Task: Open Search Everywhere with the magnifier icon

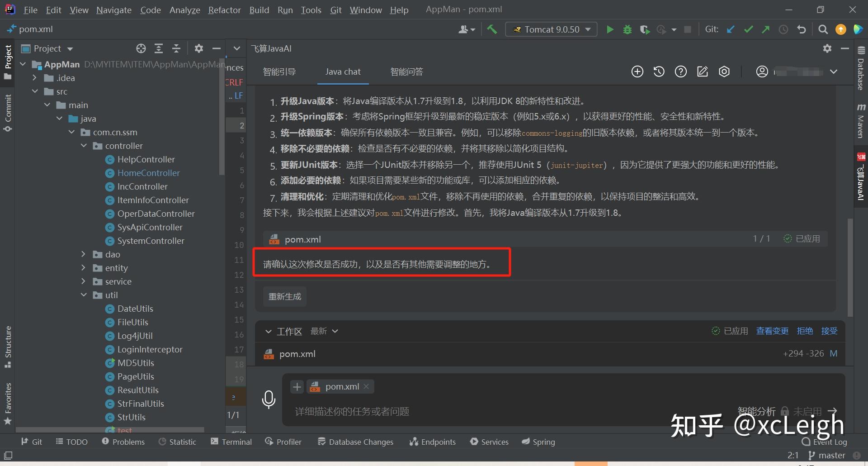Action: coord(823,29)
